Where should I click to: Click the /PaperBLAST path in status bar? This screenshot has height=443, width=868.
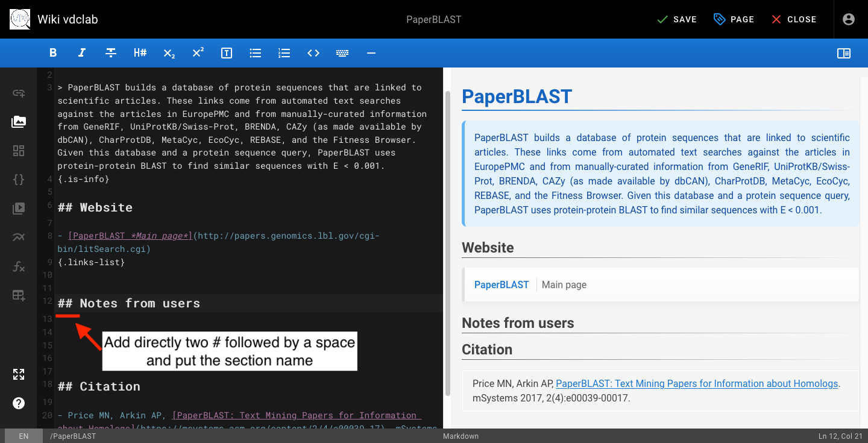click(73, 436)
